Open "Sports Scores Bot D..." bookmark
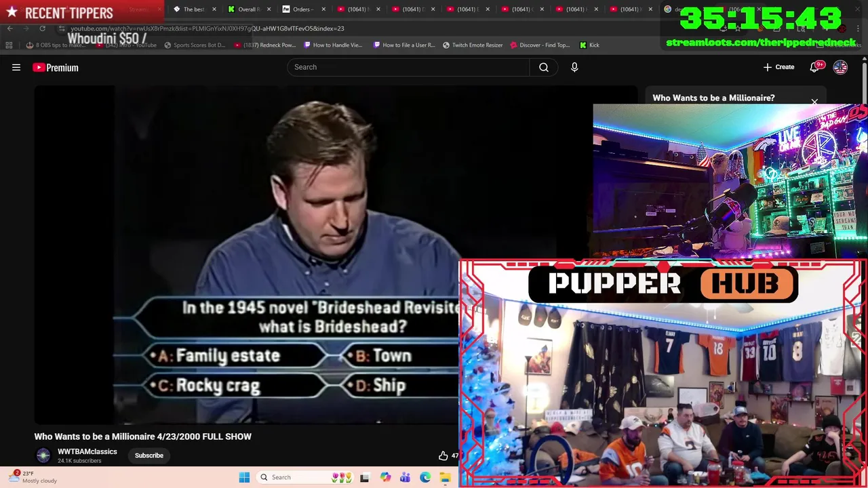Screen dimensions: 868x488 point(195,45)
